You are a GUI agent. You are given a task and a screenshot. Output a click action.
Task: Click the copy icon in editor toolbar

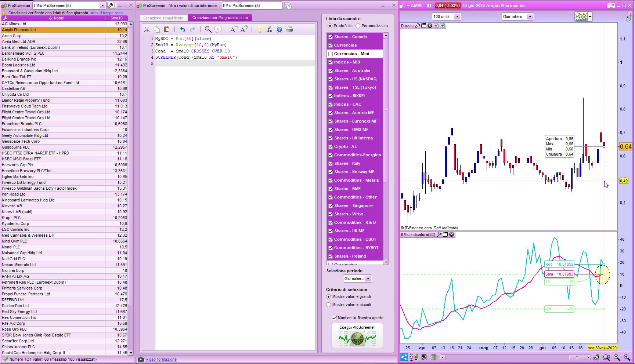click(x=157, y=30)
